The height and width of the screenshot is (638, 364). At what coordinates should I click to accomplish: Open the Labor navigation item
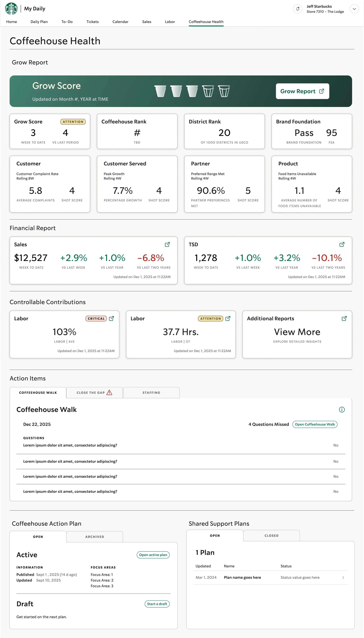[x=170, y=22]
